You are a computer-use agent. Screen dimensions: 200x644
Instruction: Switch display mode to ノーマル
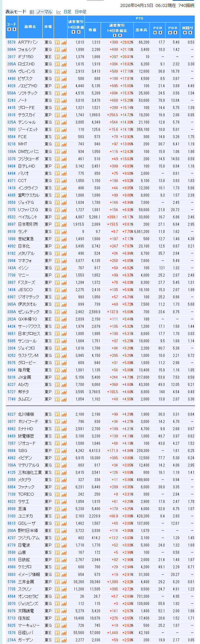[44, 12]
